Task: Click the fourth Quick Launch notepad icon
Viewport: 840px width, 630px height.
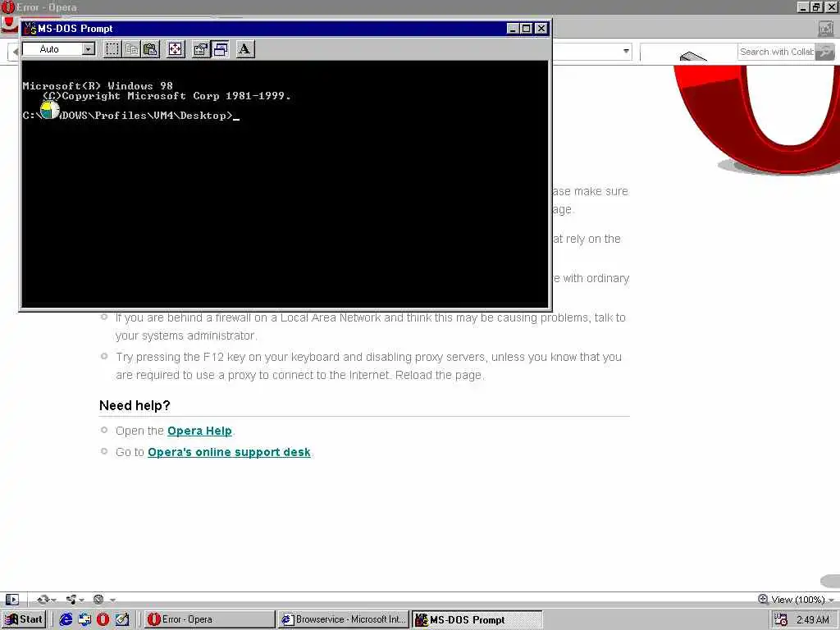Action: point(122,619)
